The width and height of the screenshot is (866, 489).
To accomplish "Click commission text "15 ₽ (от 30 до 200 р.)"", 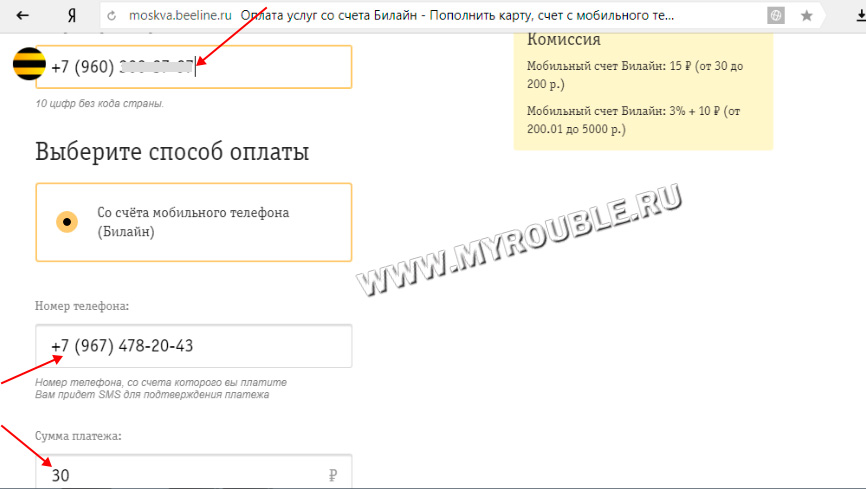I will [635, 75].
